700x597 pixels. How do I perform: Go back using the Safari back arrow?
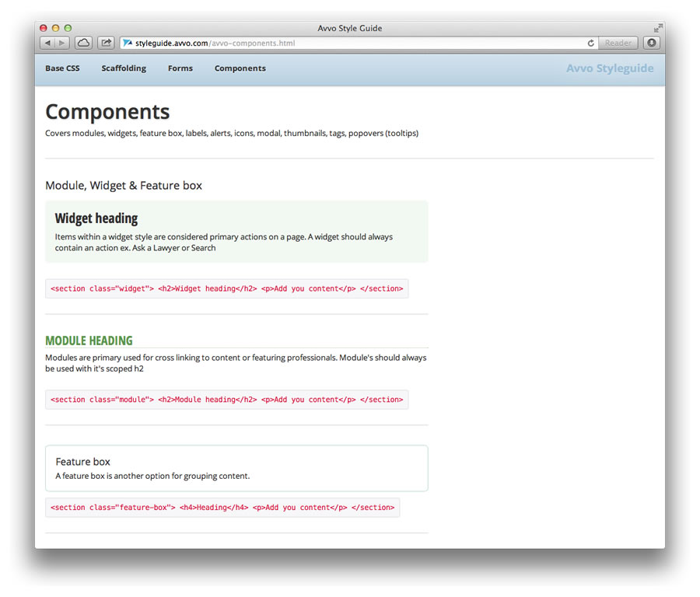coord(47,43)
